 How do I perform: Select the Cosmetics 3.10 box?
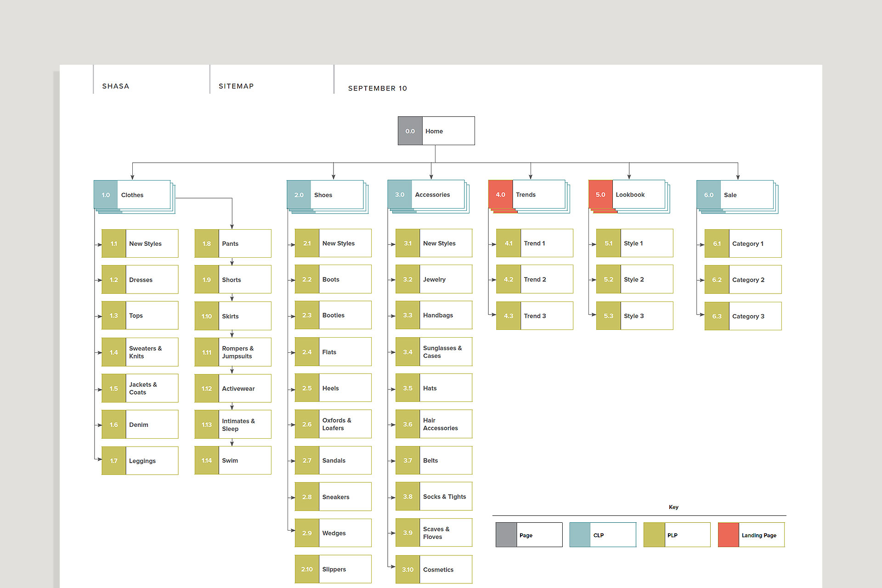pyautogui.click(x=434, y=570)
